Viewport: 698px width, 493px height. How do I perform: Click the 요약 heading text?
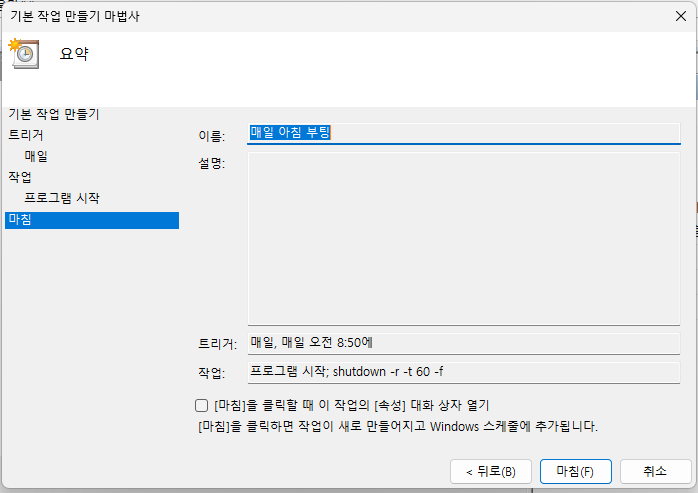click(x=74, y=54)
